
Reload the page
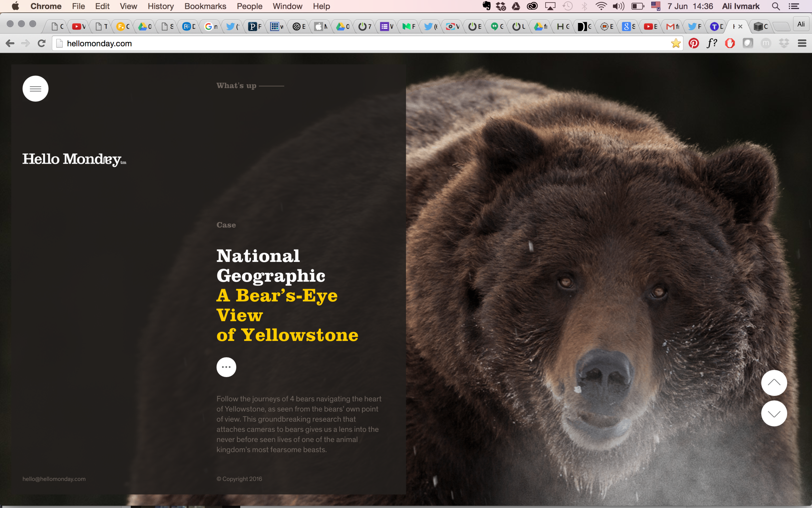pos(42,43)
